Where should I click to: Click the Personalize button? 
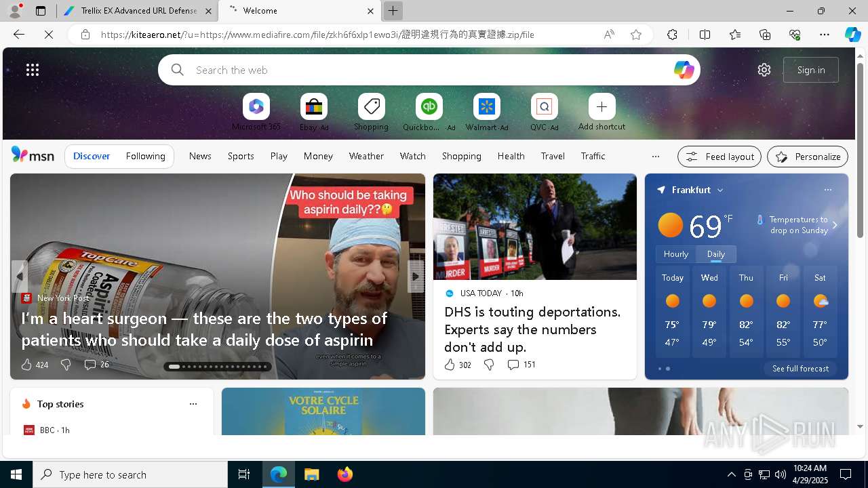[808, 157]
